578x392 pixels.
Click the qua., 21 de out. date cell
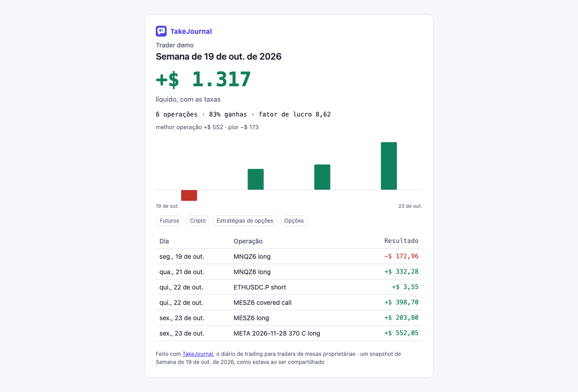coord(182,272)
